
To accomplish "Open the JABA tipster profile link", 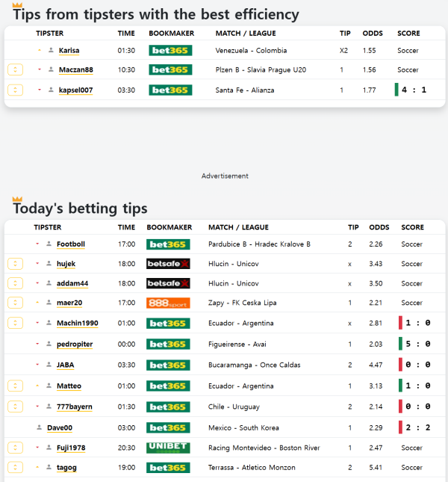I will pyautogui.click(x=65, y=365).
